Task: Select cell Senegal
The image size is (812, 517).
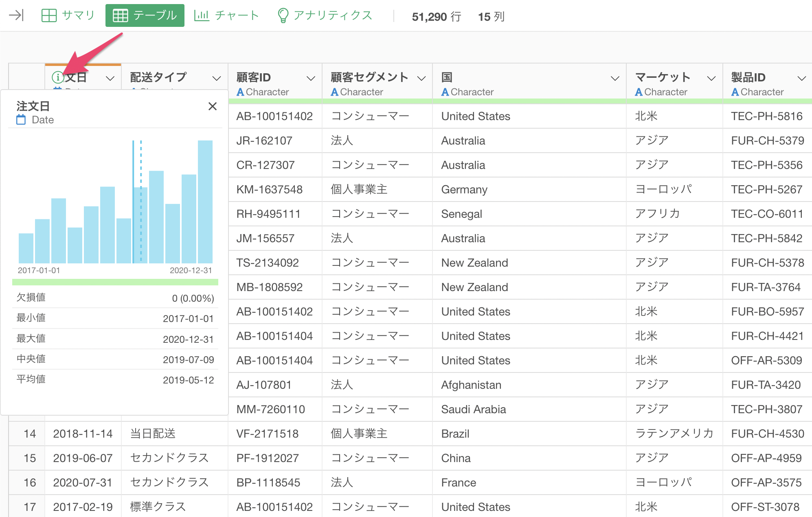Action: pyautogui.click(x=529, y=214)
